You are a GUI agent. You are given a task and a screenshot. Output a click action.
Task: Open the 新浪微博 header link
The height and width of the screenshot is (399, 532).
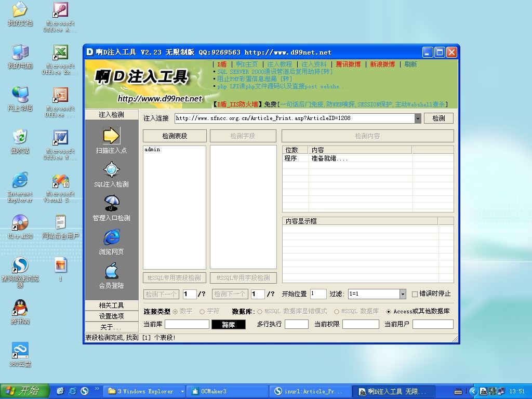tap(382, 64)
